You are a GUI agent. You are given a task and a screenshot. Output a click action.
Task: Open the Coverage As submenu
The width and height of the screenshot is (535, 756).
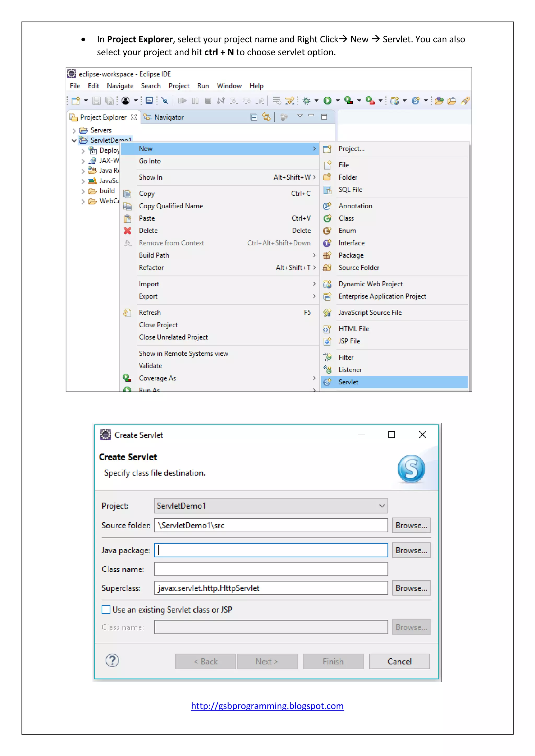(220, 378)
